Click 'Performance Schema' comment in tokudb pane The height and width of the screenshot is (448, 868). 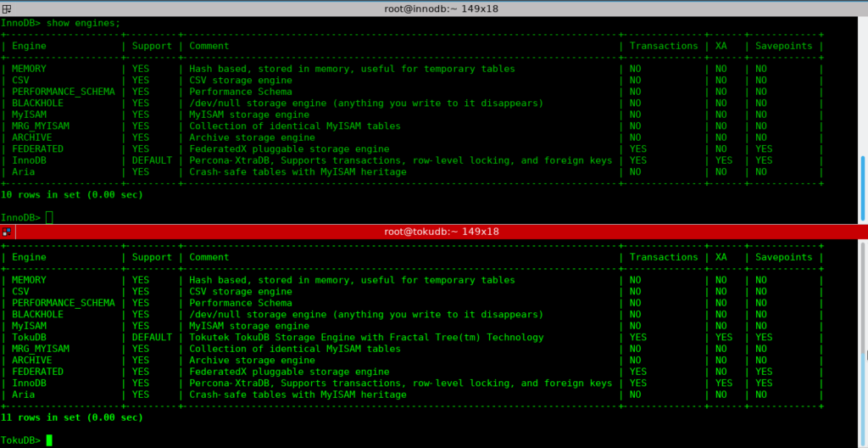[x=240, y=303]
